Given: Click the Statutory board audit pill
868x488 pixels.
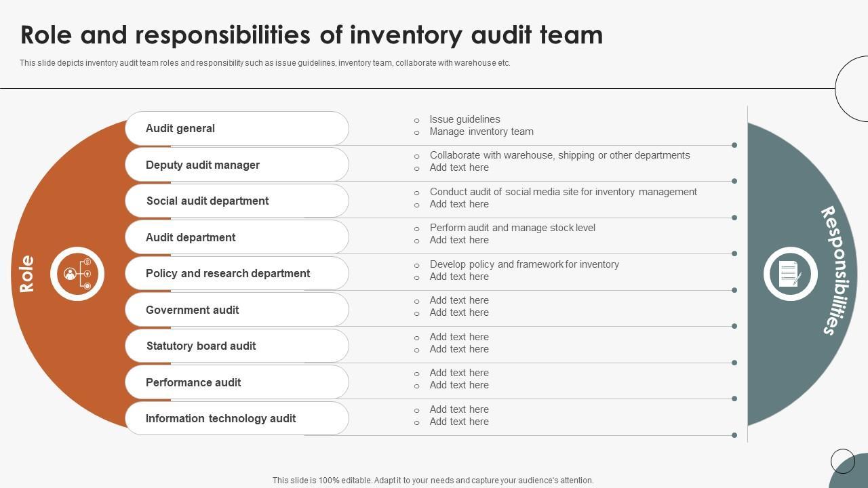Looking at the screenshot, I should [x=237, y=346].
